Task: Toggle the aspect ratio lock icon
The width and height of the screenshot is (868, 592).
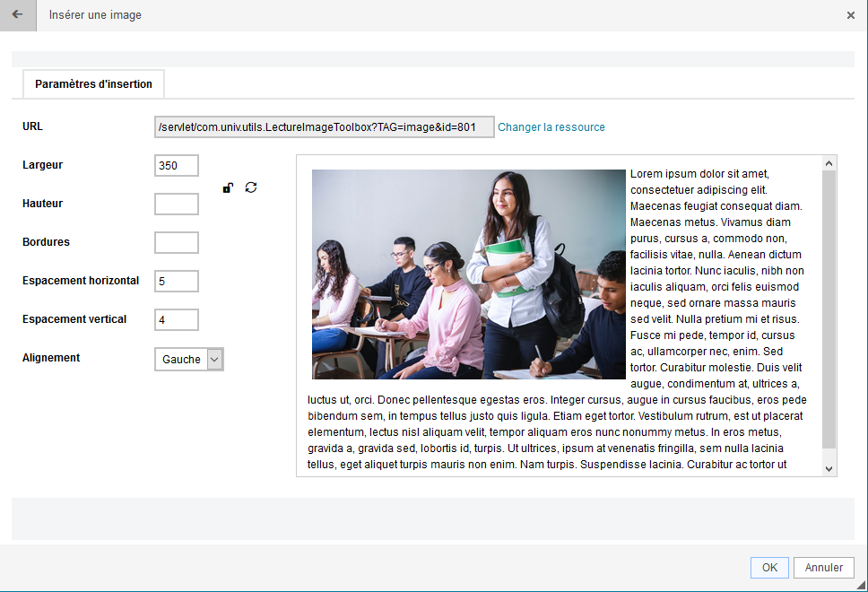Action: tap(228, 187)
